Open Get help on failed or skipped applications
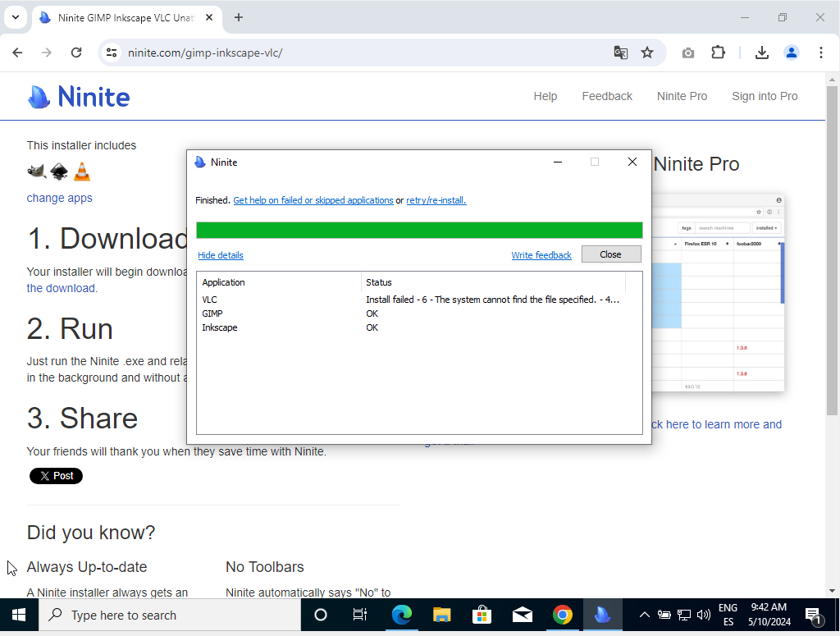The image size is (840, 636). tap(313, 200)
